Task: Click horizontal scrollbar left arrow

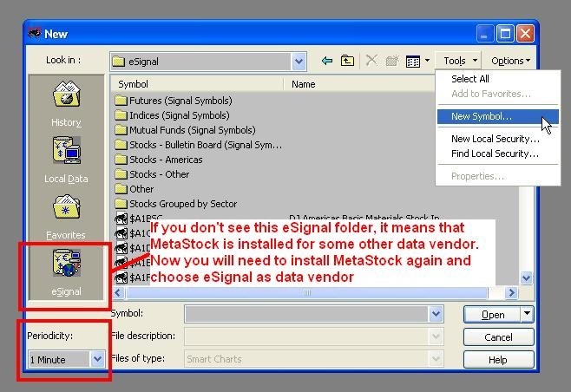Action: point(118,292)
